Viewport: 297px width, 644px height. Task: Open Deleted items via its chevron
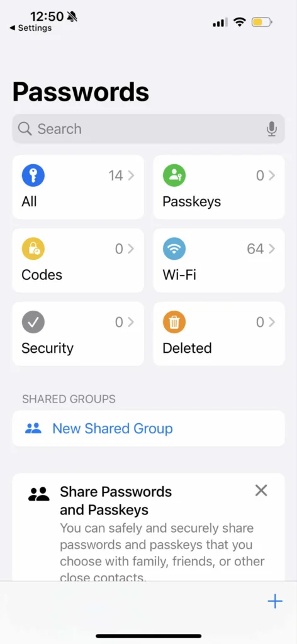pos(272,323)
